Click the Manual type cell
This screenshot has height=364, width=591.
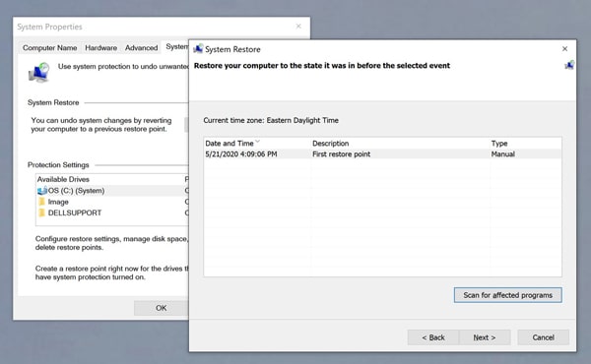[502, 154]
